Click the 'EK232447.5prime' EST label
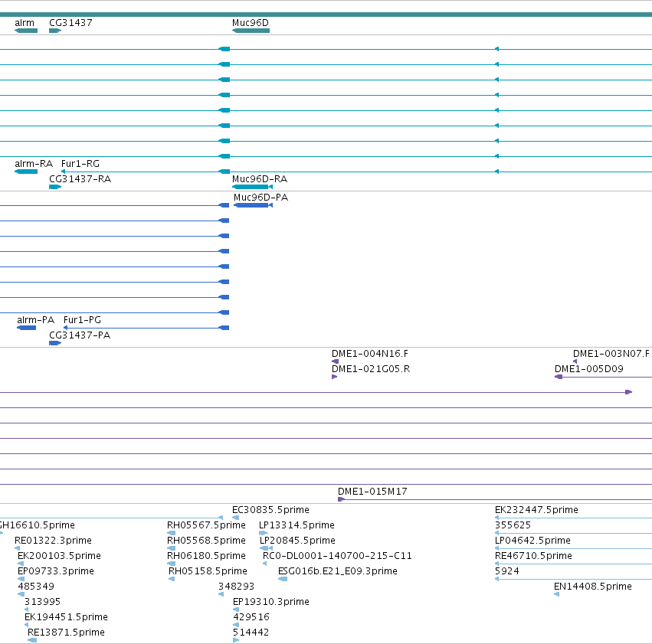This screenshot has height=644, width=652. [x=536, y=510]
